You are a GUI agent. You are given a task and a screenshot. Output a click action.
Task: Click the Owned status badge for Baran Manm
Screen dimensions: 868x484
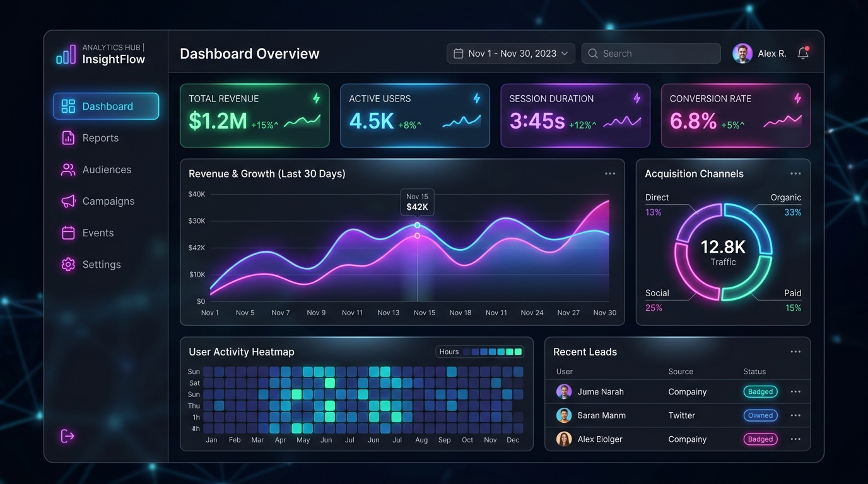click(x=760, y=415)
